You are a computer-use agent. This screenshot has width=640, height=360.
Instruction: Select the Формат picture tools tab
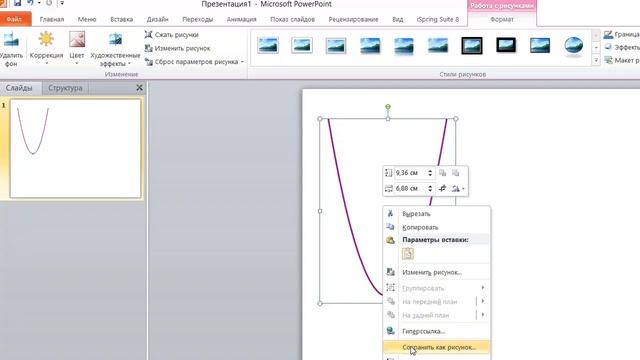[x=502, y=19]
